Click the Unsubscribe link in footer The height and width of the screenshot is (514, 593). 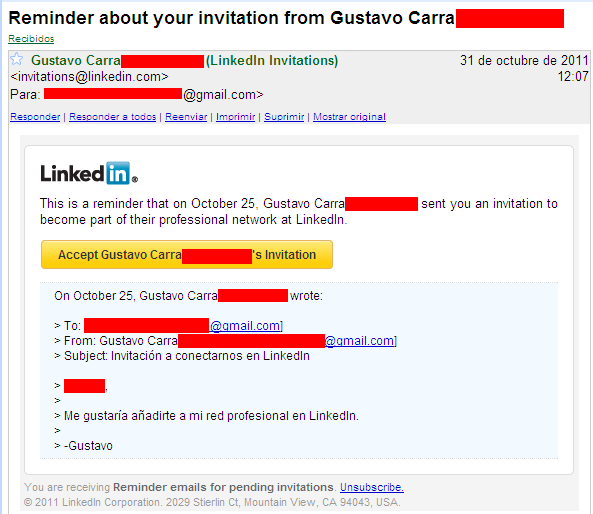coord(372,487)
